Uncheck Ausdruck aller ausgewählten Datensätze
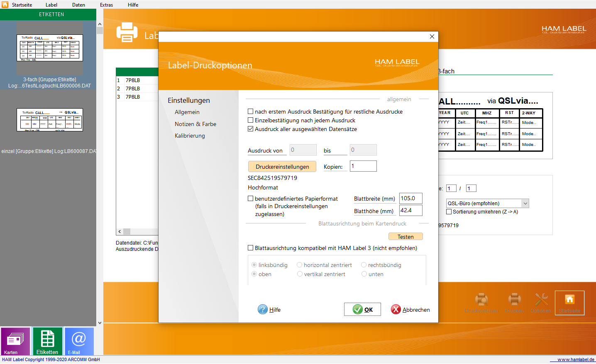The width and height of the screenshot is (596, 364). 250,129
